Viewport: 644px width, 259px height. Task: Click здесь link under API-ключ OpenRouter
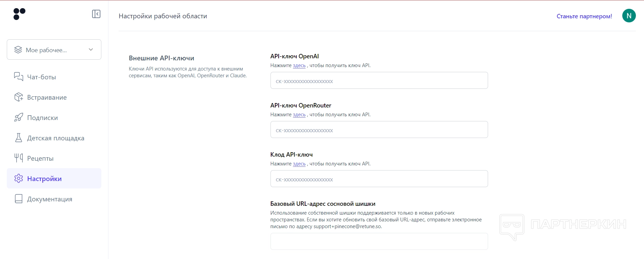tap(299, 115)
